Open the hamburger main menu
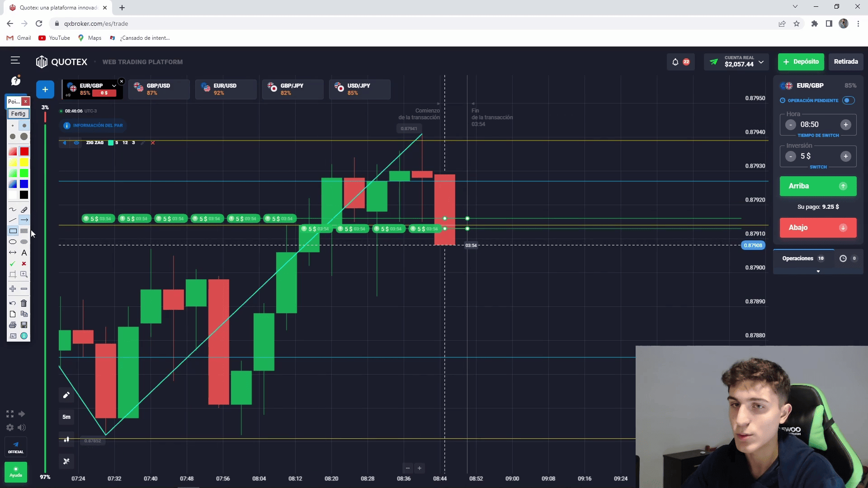 (x=15, y=60)
